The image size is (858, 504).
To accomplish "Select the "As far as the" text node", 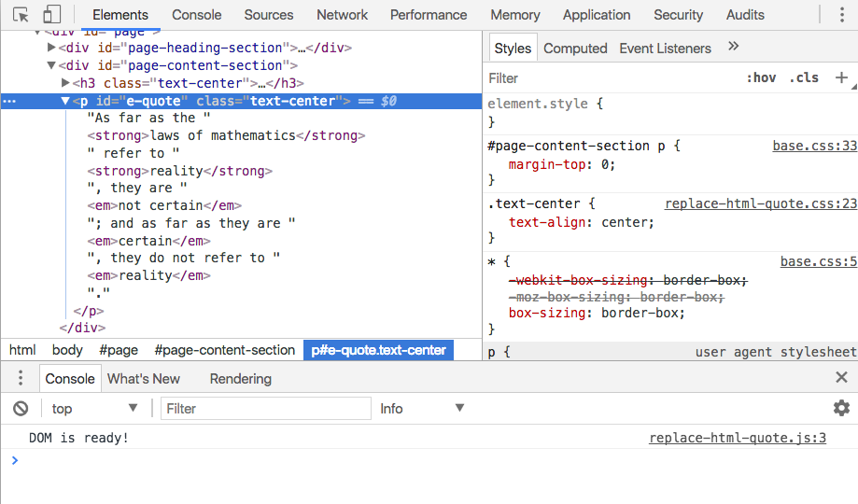I will [x=148, y=118].
